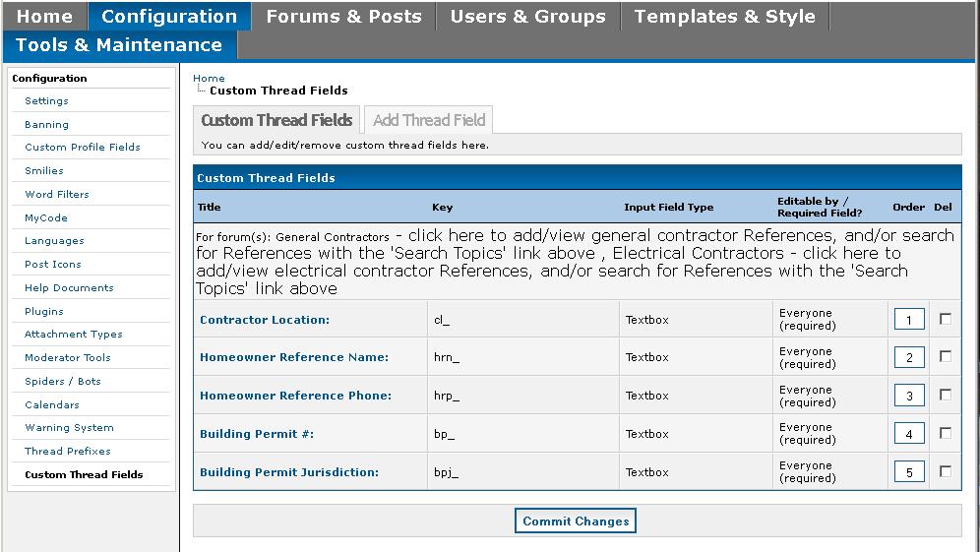This screenshot has width=980, height=552.
Task: Click the Home breadcrumb link
Action: 209,78
